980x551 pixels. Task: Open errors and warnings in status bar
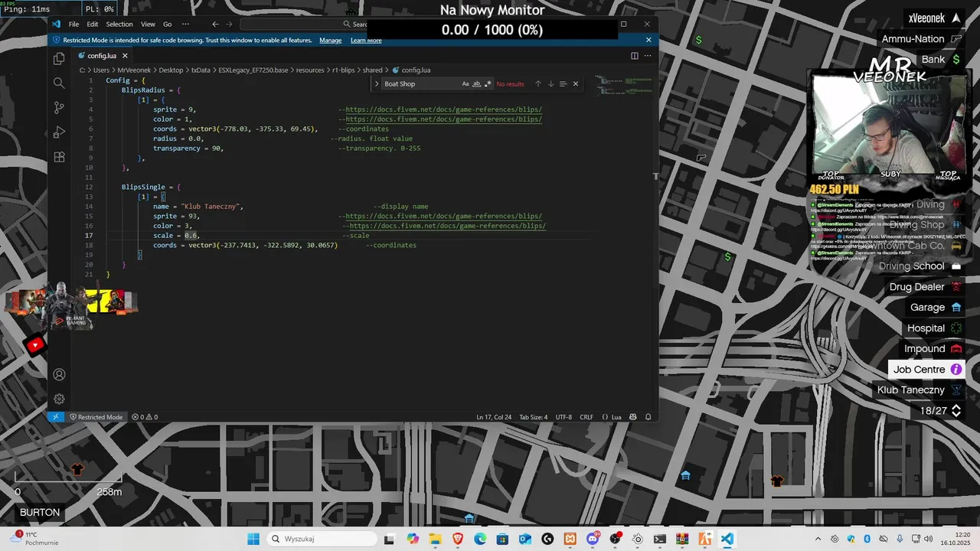[145, 417]
